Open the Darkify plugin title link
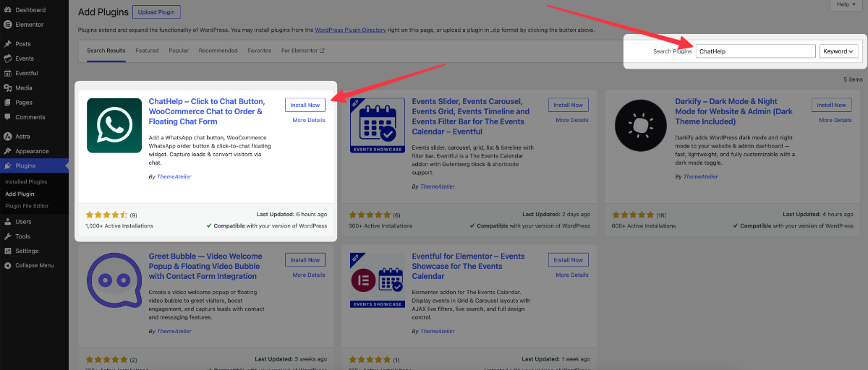The image size is (868, 370). [734, 111]
